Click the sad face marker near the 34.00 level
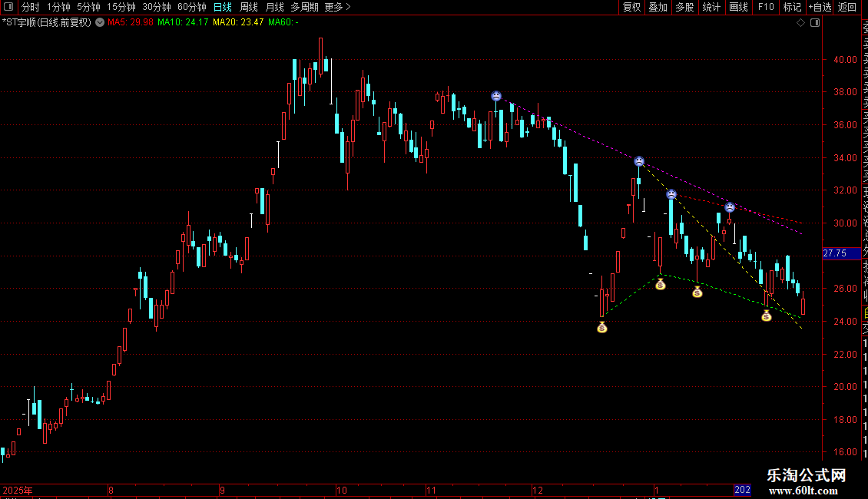 tap(639, 161)
